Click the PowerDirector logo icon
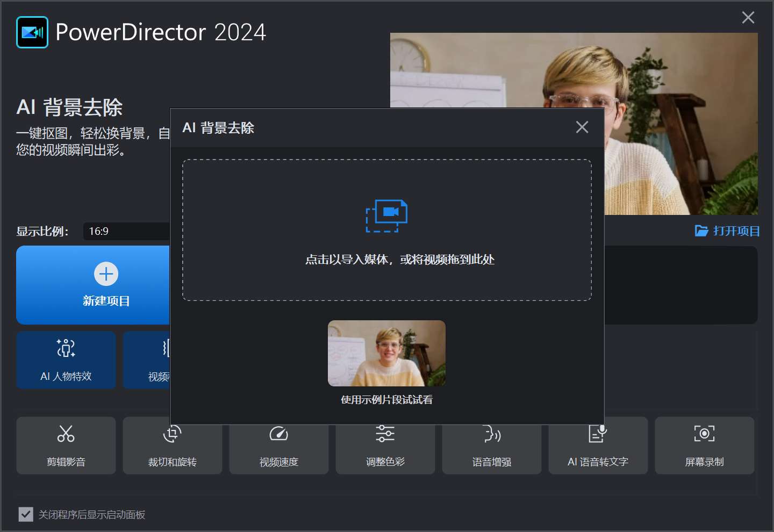Image resolution: width=774 pixels, height=532 pixels. [x=32, y=32]
